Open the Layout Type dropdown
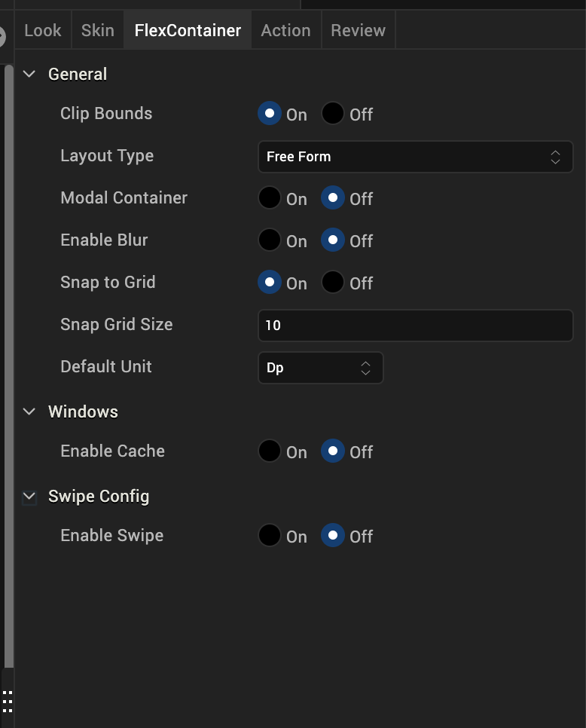This screenshot has width=586, height=728. (415, 157)
